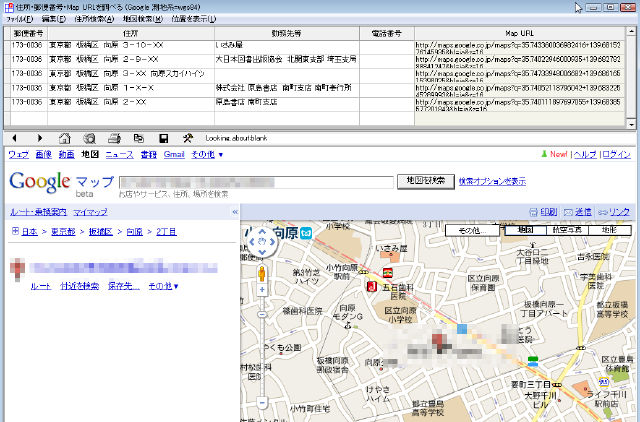Open the ファイル(F) menu
Screen dimensions: 640x422
19,19
